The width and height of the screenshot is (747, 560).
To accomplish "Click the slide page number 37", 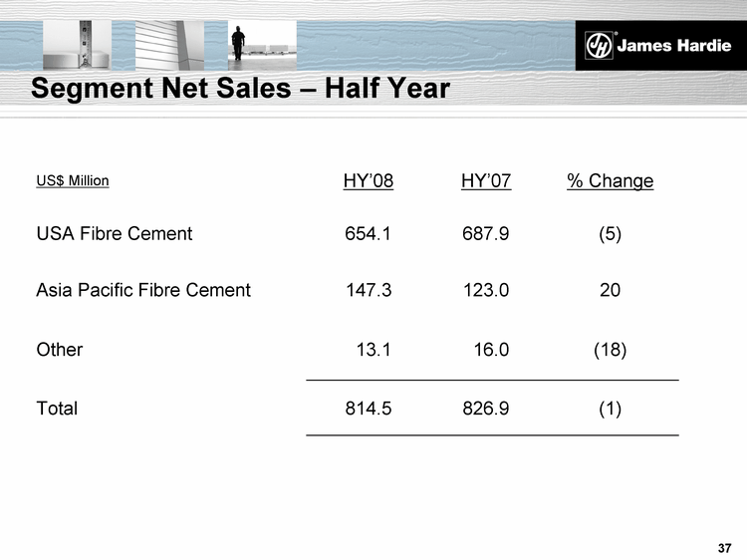I will [x=724, y=548].
